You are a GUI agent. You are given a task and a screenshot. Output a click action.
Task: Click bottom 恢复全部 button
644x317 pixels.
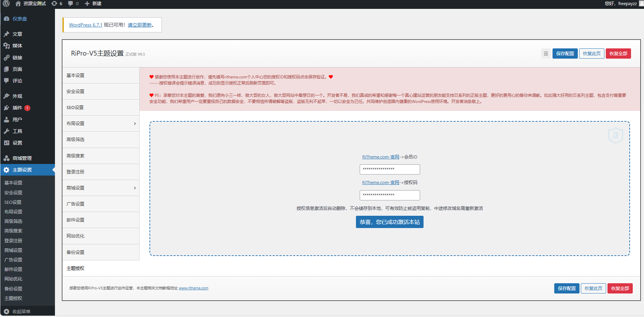[620, 288]
